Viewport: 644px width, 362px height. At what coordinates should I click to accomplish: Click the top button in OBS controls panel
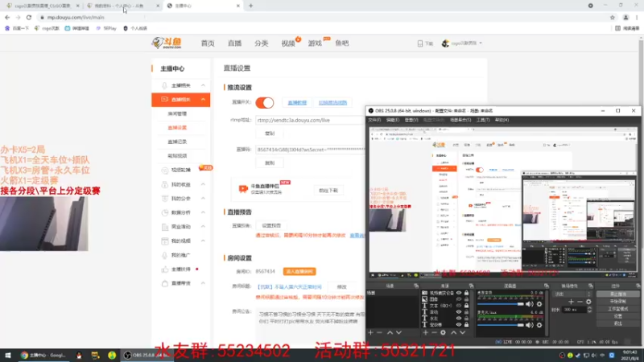617,294
